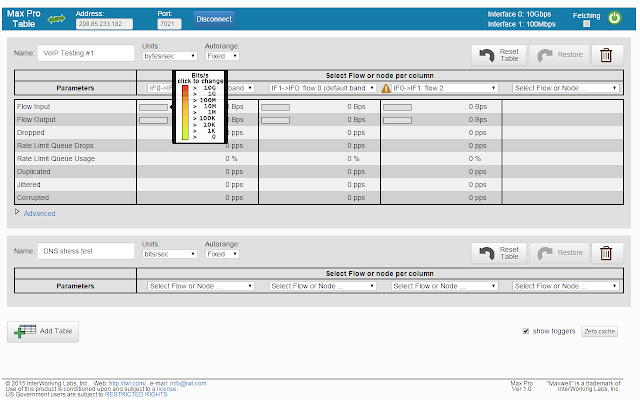Click the Zero cache button
640x400 pixels.
(x=599, y=331)
